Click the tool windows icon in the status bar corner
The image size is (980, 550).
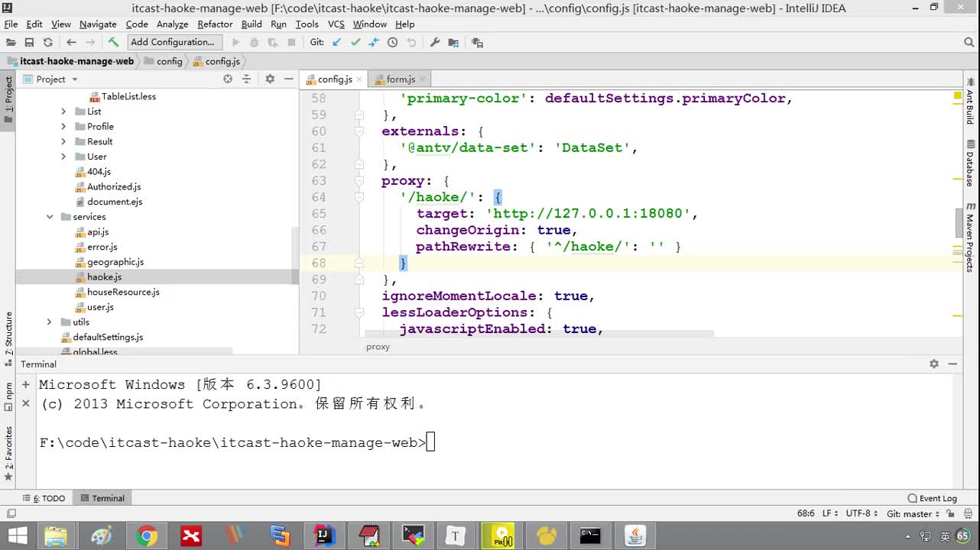click(x=11, y=514)
